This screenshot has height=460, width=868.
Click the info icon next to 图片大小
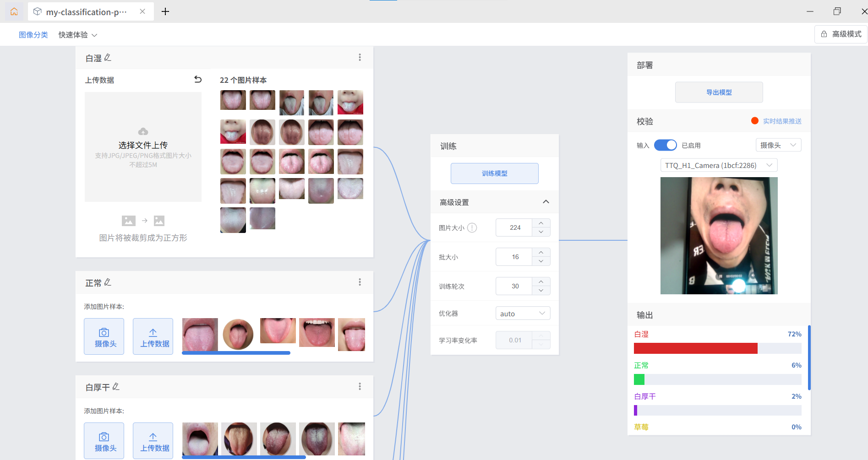(x=472, y=227)
